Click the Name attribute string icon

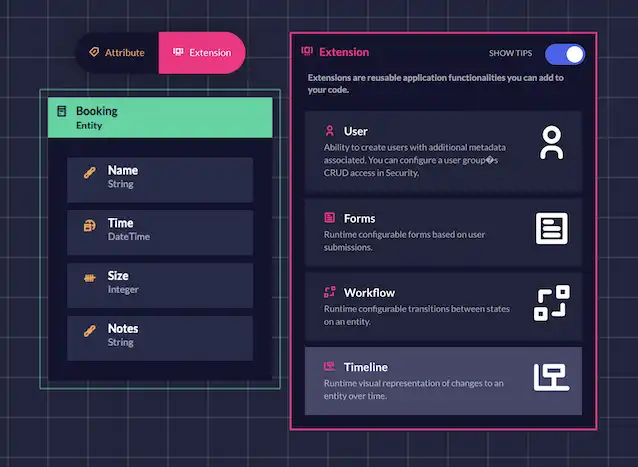tap(90, 176)
